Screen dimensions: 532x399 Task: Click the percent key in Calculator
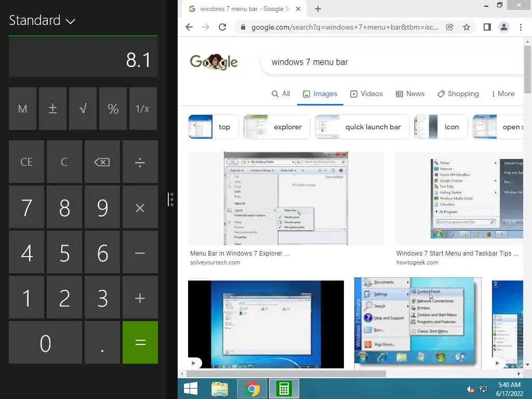pos(113,109)
